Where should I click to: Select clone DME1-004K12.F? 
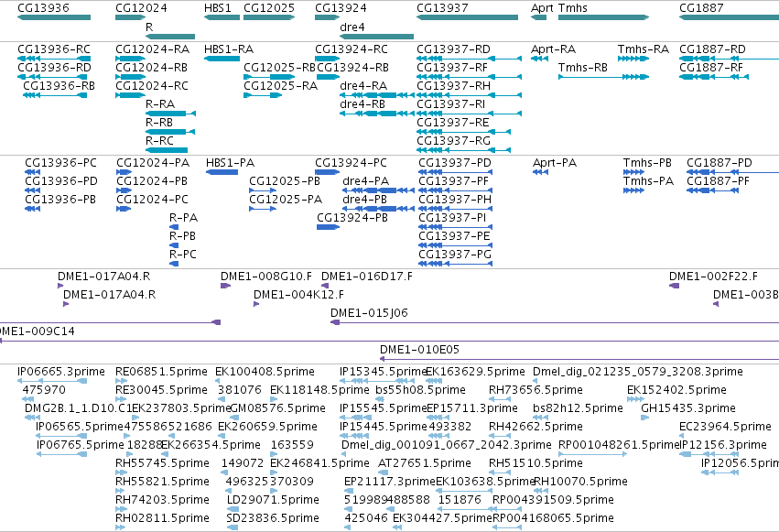point(298,295)
